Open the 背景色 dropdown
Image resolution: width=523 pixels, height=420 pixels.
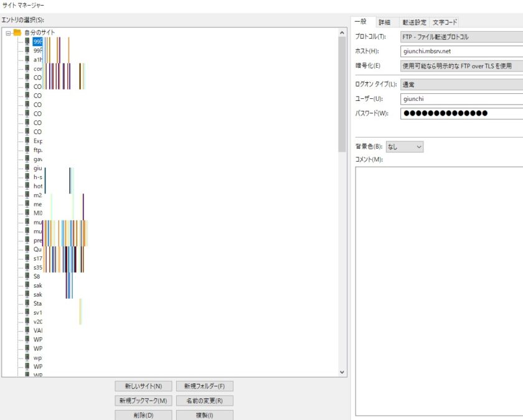pyautogui.click(x=405, y=147)
